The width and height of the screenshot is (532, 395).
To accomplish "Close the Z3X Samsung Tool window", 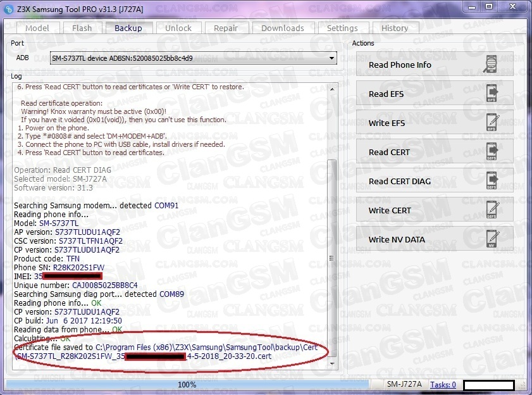I will point(512,7).
